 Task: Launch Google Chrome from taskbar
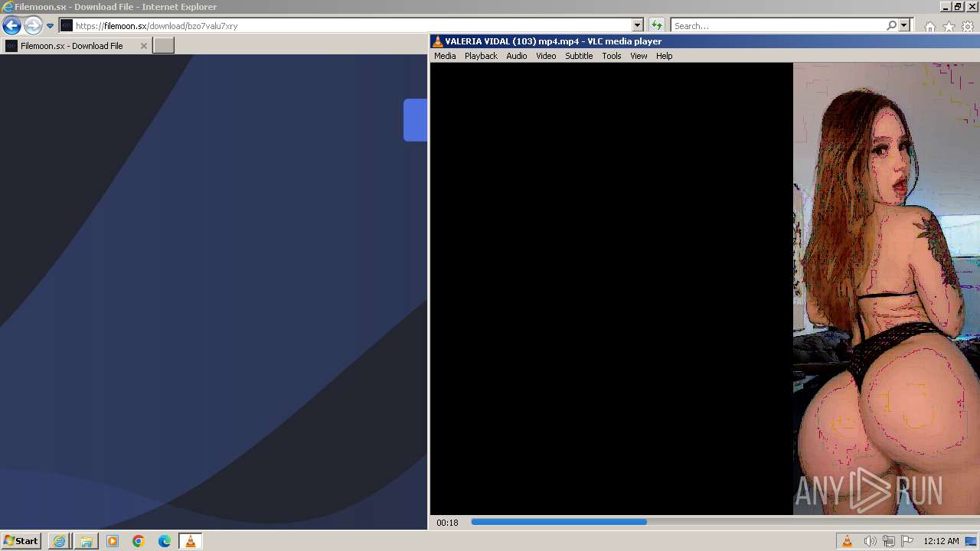pyautogui.click(x=139, y=541)
